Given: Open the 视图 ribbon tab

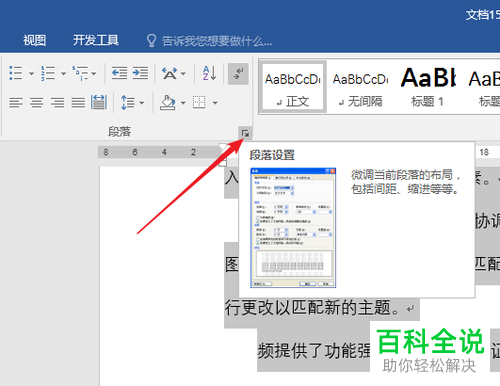Looking at the screenshot, I should pyautogui.click(x=34, y=40).
